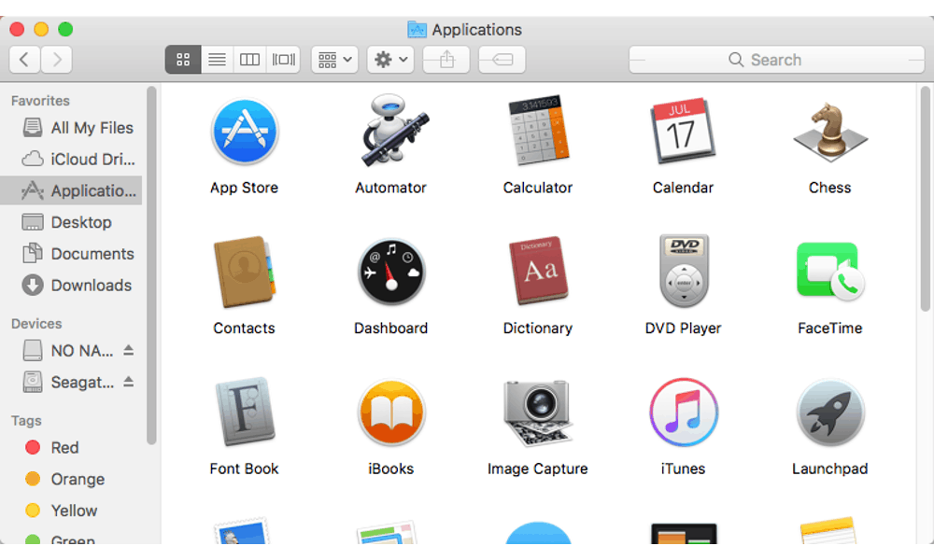Image resolution: width=934 pixels, height=560 pixels.
Task: Click the Font Book label text
Action: pos(244,469)
